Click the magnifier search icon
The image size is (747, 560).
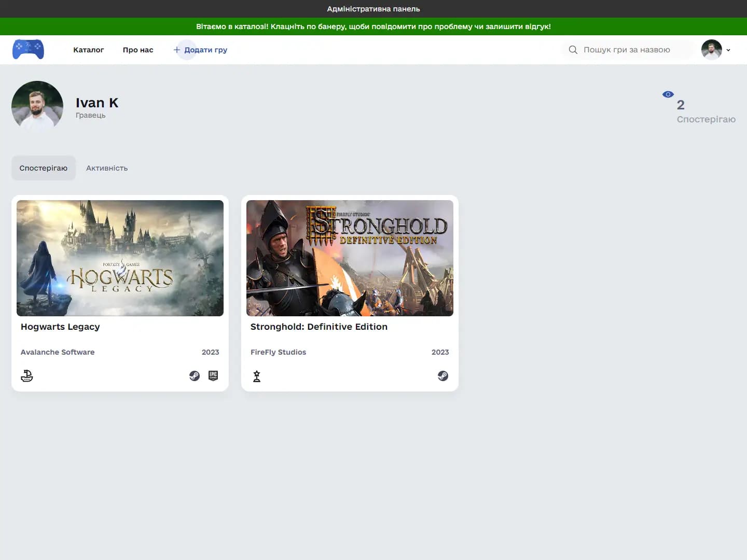tap(573, 50)
